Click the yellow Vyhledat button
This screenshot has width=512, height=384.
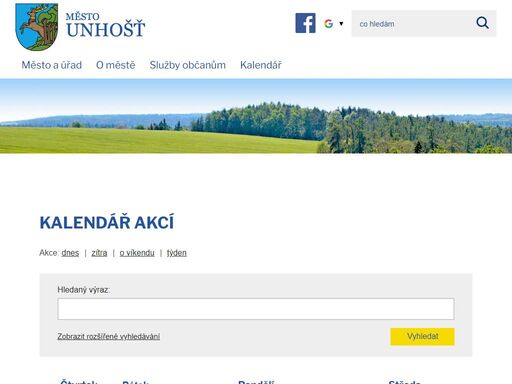pos(422,337)
